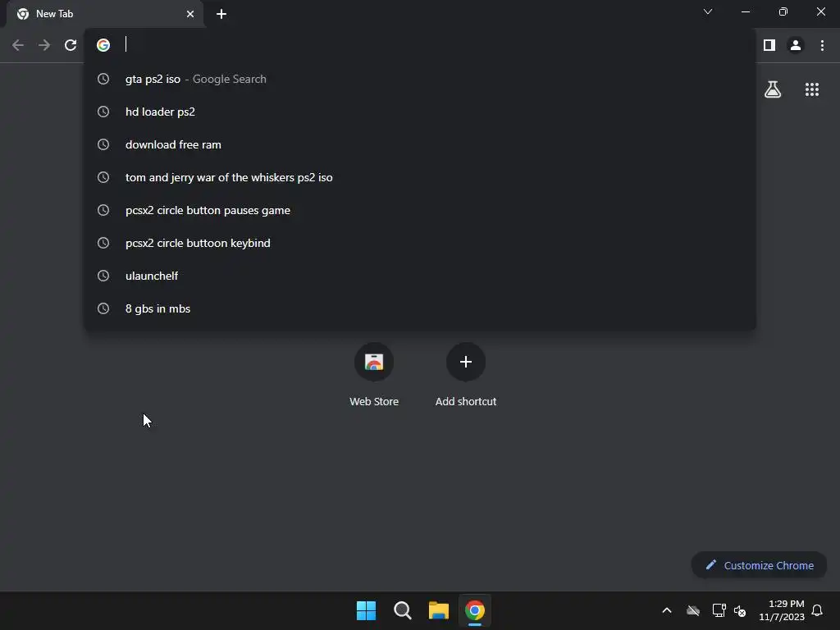Screen dimensions: 840x630
Task: Open a new tab with the plus icon
Action: tap(221, 14)
